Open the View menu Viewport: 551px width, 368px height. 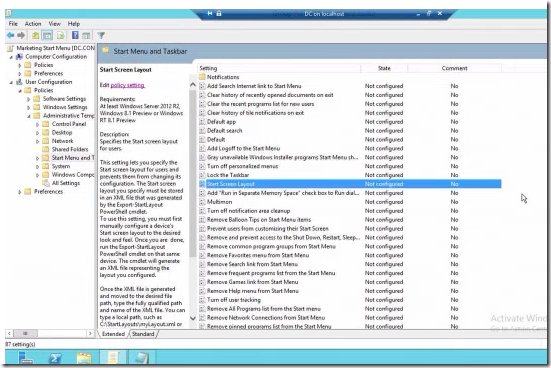[54, 24]
